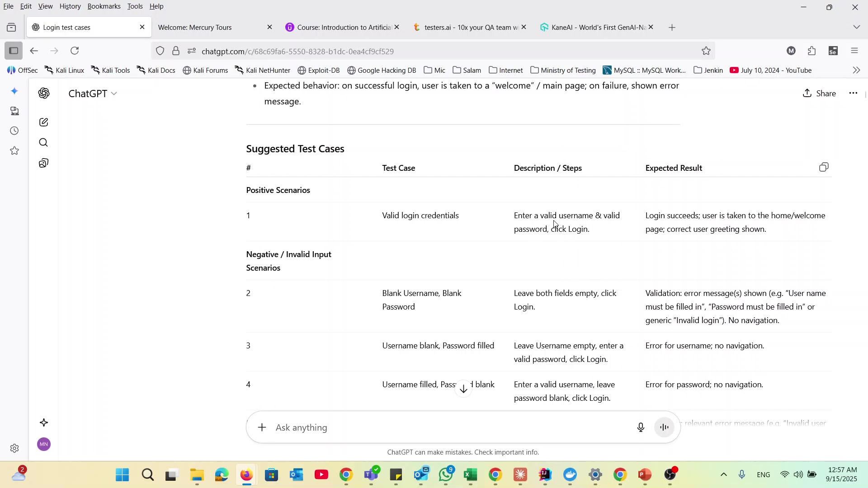Open the History menu

70,6
